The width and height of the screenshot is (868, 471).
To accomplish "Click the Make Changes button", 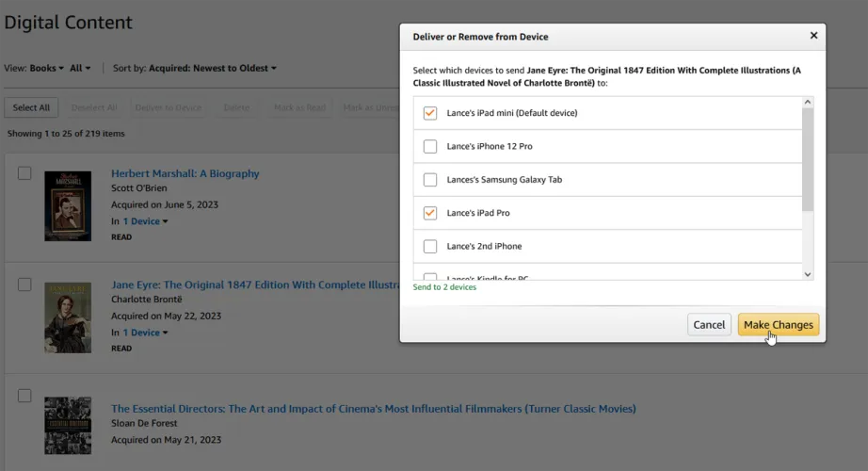I will tap(778, 325).
